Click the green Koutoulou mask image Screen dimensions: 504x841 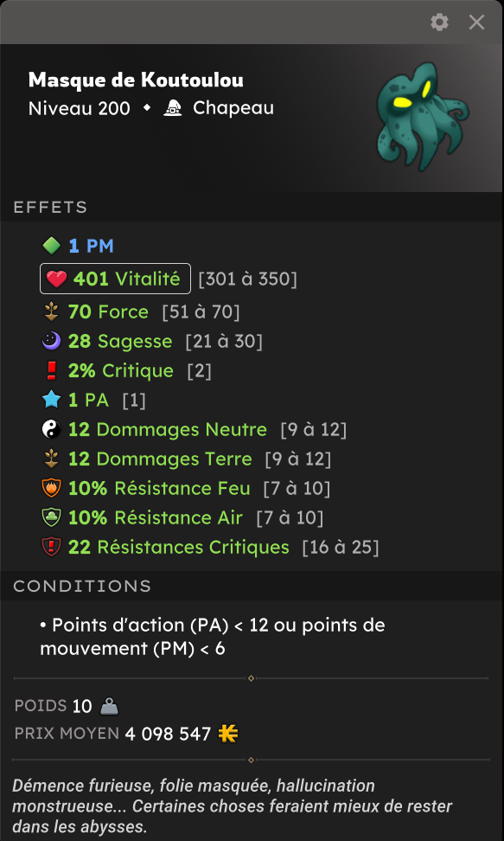point(423,117)
